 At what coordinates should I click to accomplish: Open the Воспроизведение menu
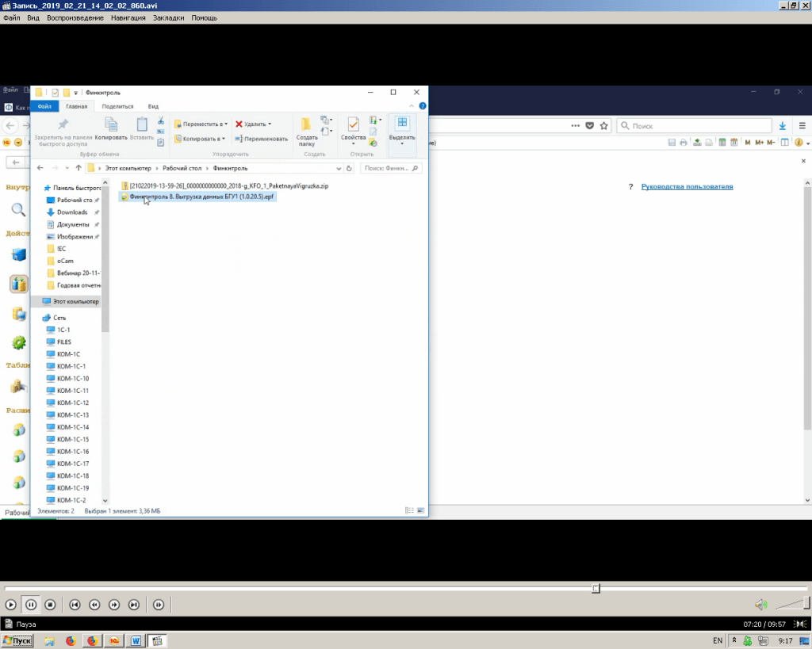75,17
